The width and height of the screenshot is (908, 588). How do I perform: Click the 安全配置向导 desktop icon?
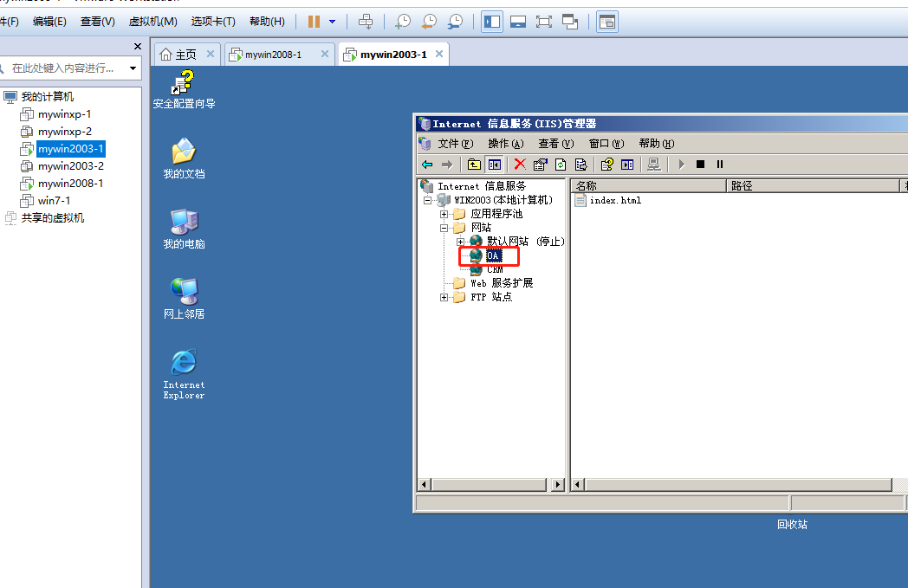click(x=184, y=90)
